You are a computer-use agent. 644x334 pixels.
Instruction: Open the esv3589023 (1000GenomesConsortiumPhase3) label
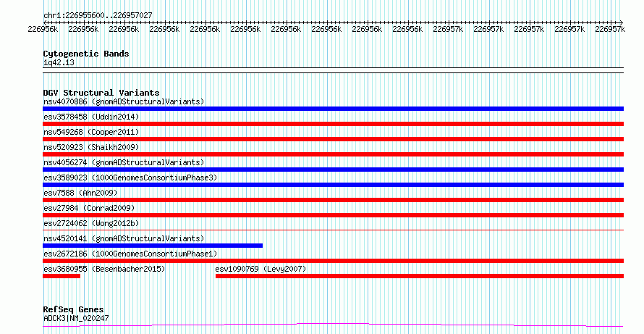tap(130, 178)
